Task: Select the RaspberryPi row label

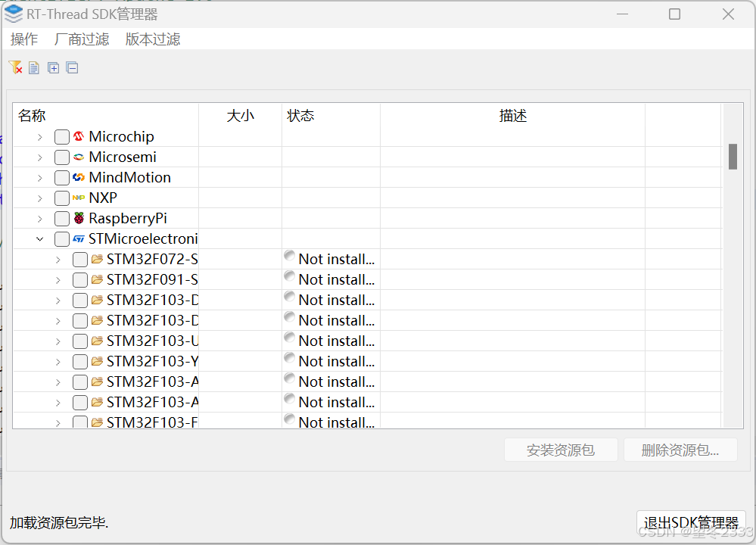Action: (128, 219)
